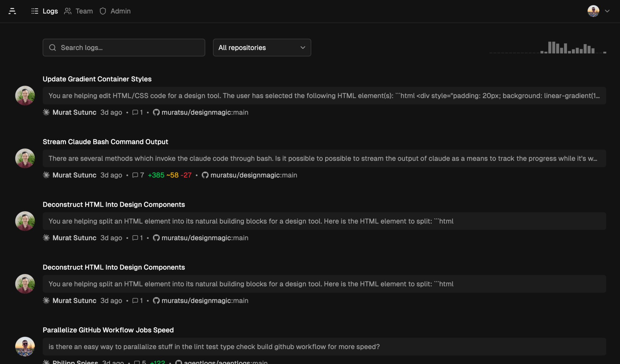
Task: Click the magnifier icon in search box
Action: tap(53, 48)
